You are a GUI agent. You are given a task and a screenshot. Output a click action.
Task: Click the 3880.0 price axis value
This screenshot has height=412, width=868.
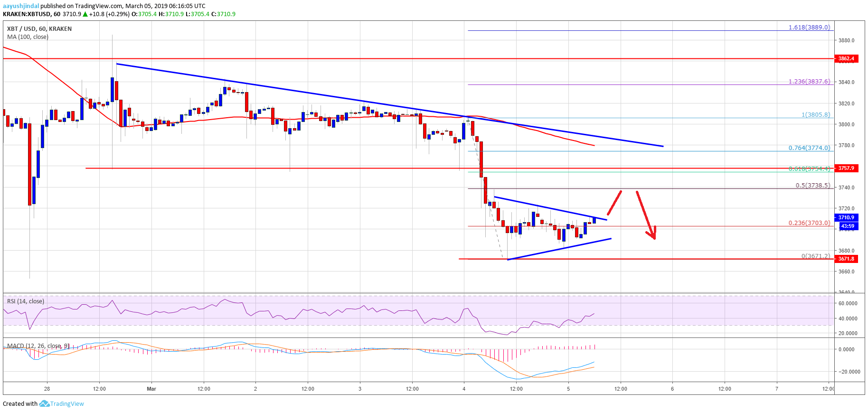click(x=846, y=40)
